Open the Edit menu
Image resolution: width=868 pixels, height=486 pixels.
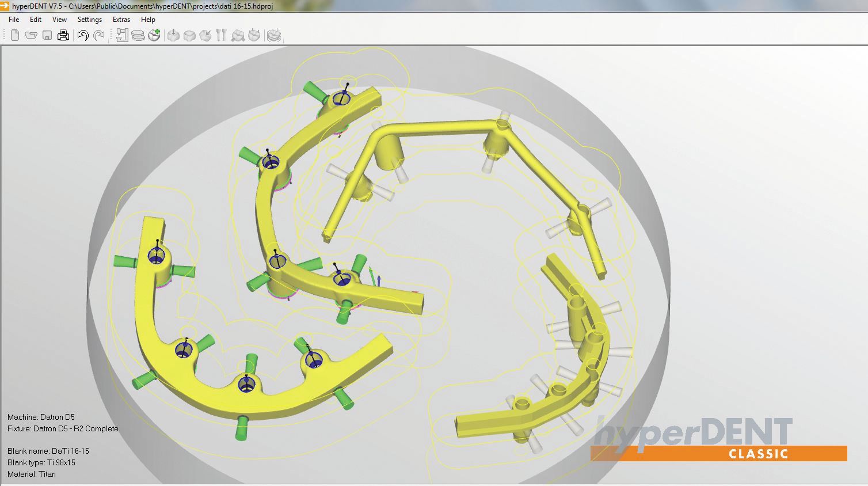click(36, 19)
